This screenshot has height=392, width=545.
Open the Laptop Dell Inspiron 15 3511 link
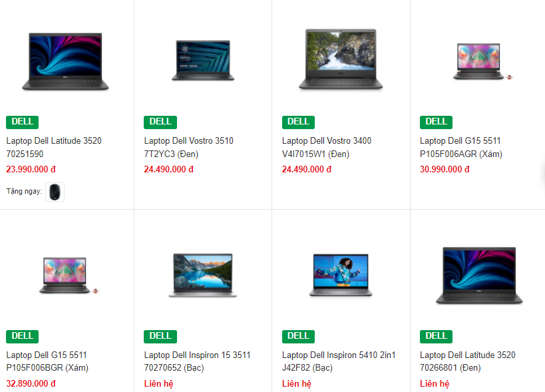pos(197,361)
